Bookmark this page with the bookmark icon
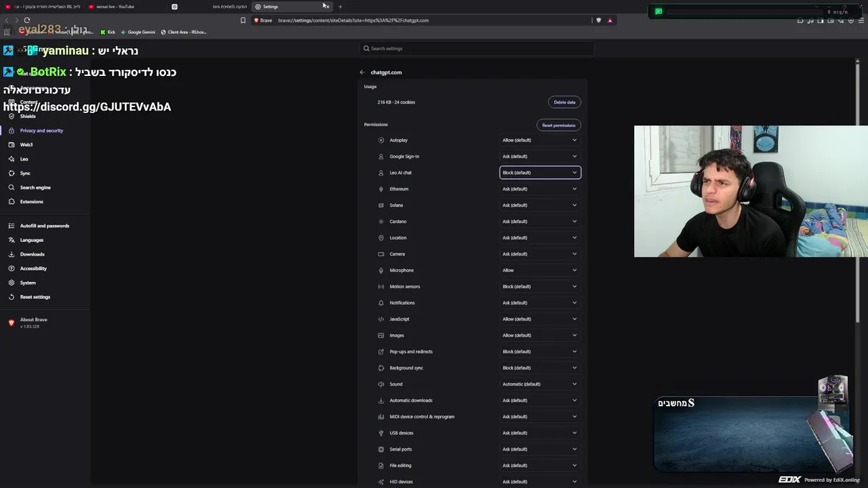This screenshot has width=868, height=488. coord(243,20)
